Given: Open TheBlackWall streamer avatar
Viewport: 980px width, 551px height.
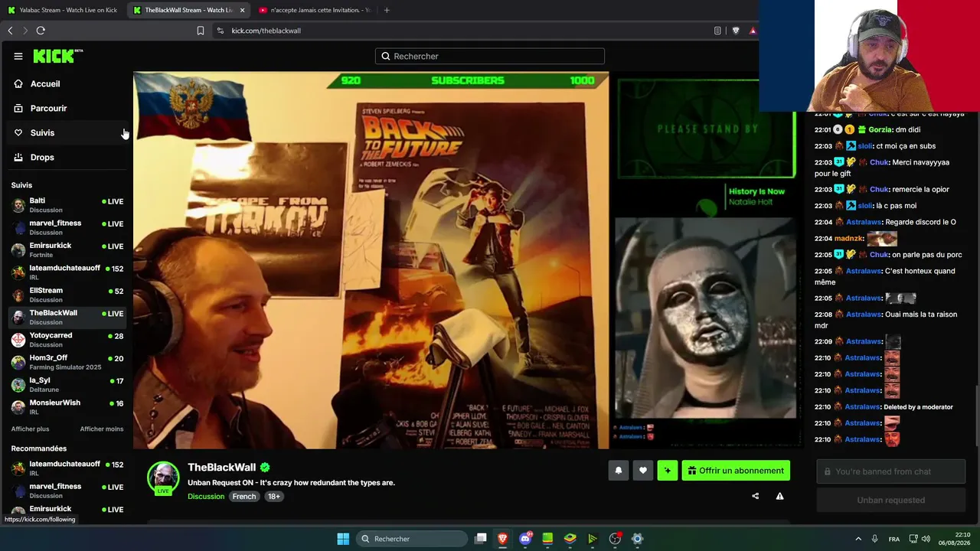Looking at the screenshot, I should 163,478.
